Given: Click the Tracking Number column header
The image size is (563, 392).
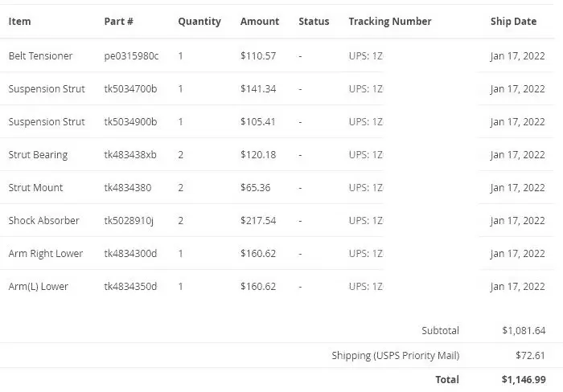Looking at the screenshot, I should tap(390, 22).
